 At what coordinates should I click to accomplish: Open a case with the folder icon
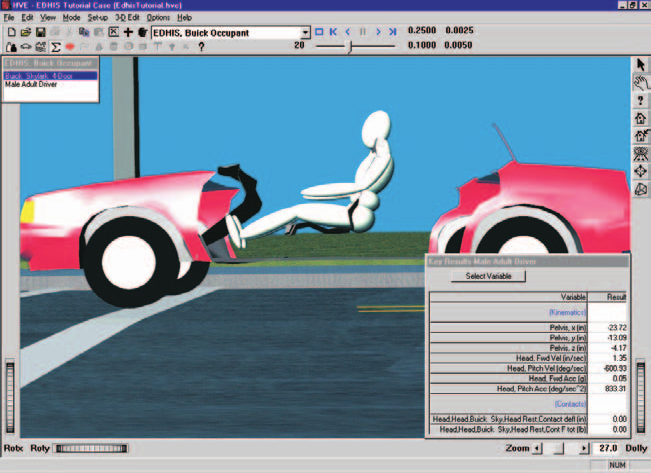[26, 32]
